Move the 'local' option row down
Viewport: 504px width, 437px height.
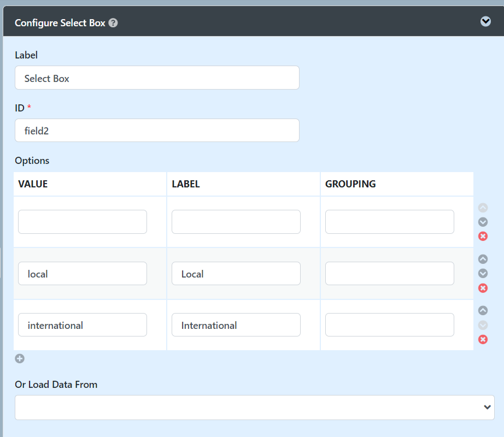click(x=483, y=273)
